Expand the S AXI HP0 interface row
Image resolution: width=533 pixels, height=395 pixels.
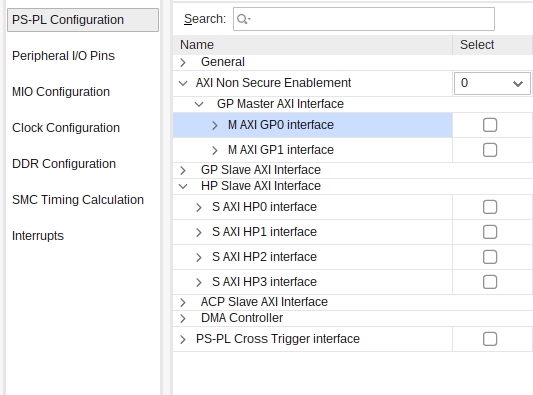pyautogui.click(x=199, y=207)
